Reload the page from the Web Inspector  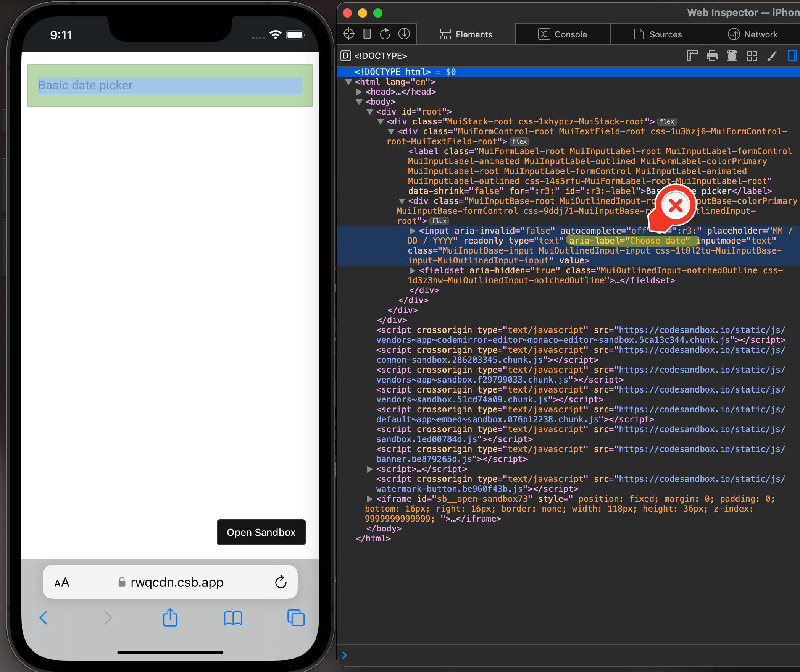point(385,34)
